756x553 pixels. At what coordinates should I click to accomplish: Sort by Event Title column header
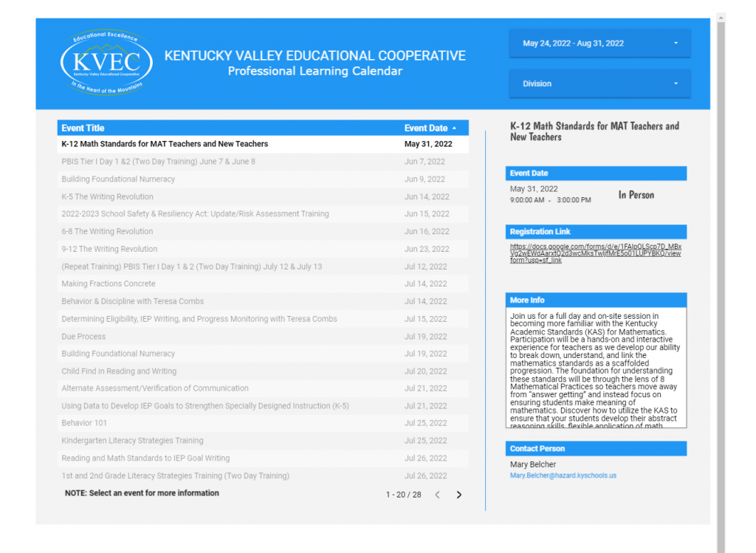[x=83, y=128]
